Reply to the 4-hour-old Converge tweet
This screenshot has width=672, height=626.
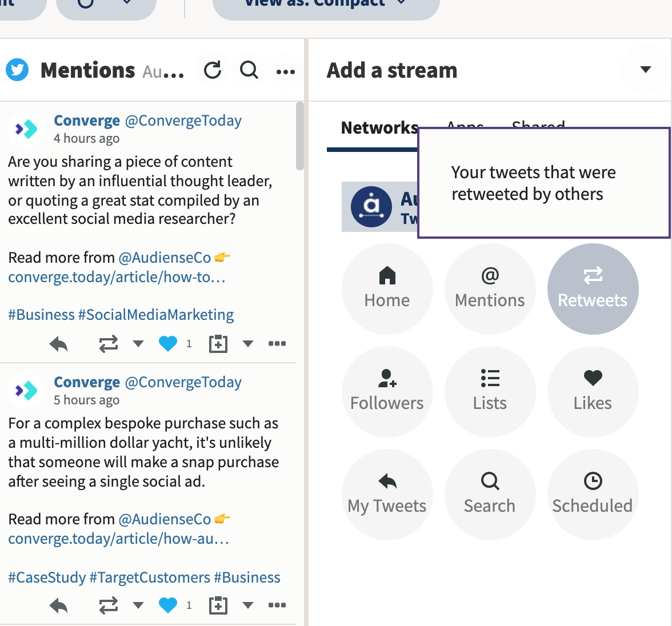point(59,344)
